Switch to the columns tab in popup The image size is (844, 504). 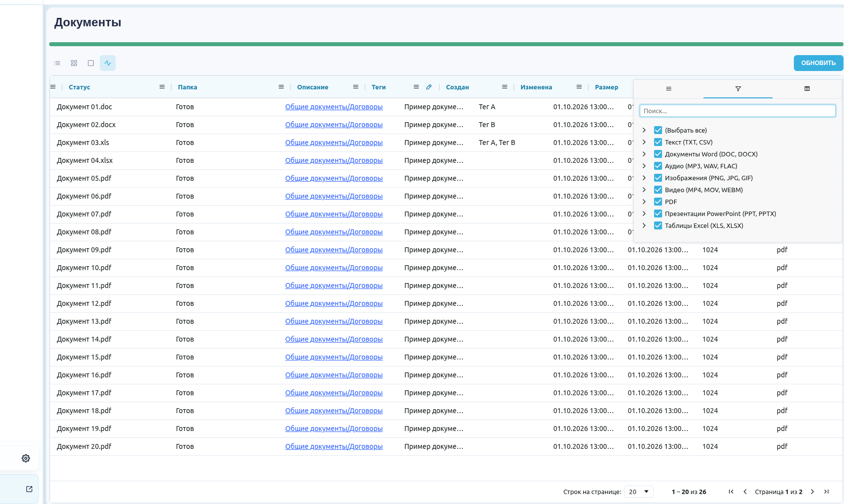click(x=807, y=88)
